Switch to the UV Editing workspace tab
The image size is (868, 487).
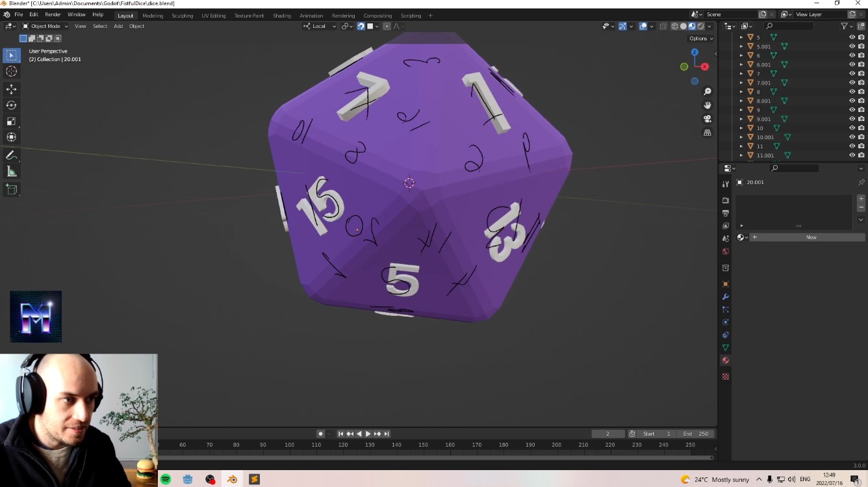point(214,16)
